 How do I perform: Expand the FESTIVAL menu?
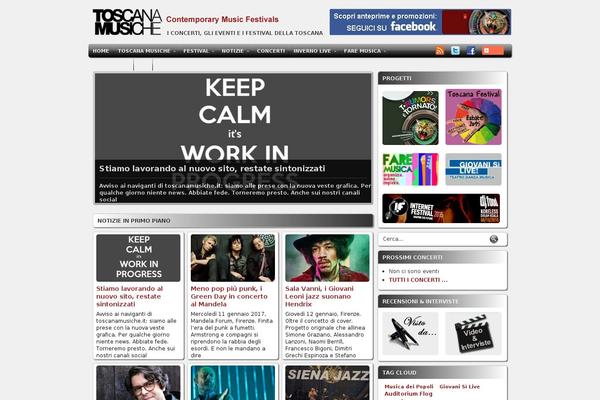tap(198, 51)
